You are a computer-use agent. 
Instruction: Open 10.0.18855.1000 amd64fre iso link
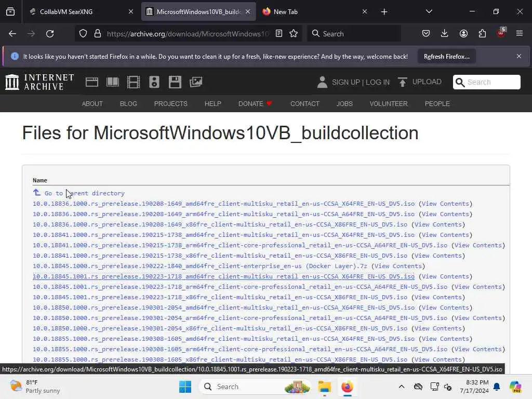click(x=223, y=339)
